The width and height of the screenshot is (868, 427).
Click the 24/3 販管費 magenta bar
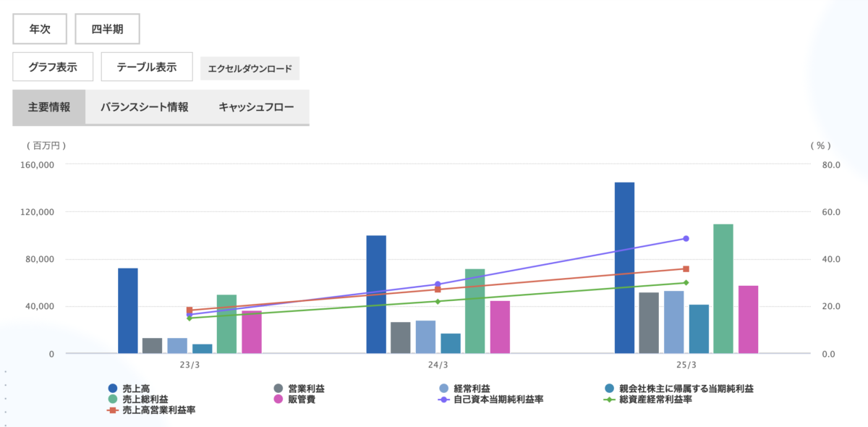[500, 327]
